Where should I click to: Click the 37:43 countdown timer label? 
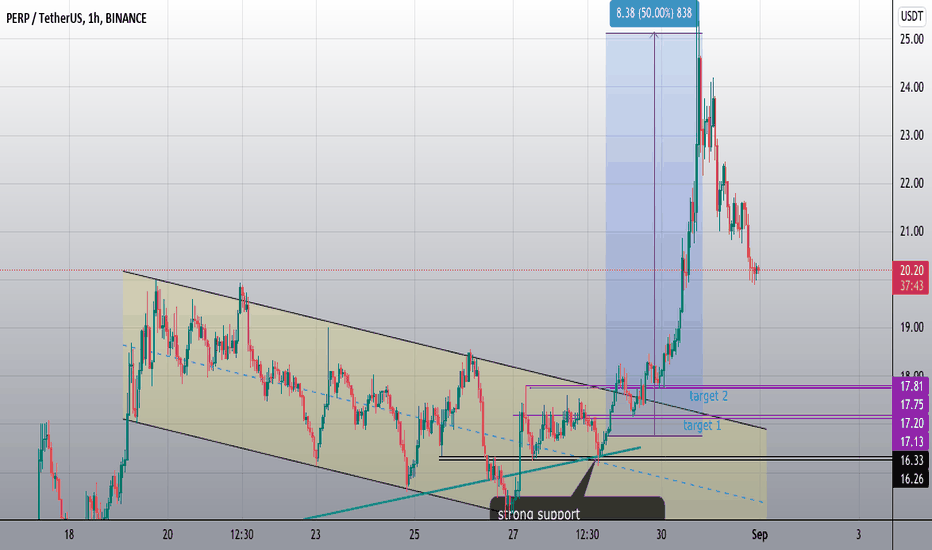(912, 286)
